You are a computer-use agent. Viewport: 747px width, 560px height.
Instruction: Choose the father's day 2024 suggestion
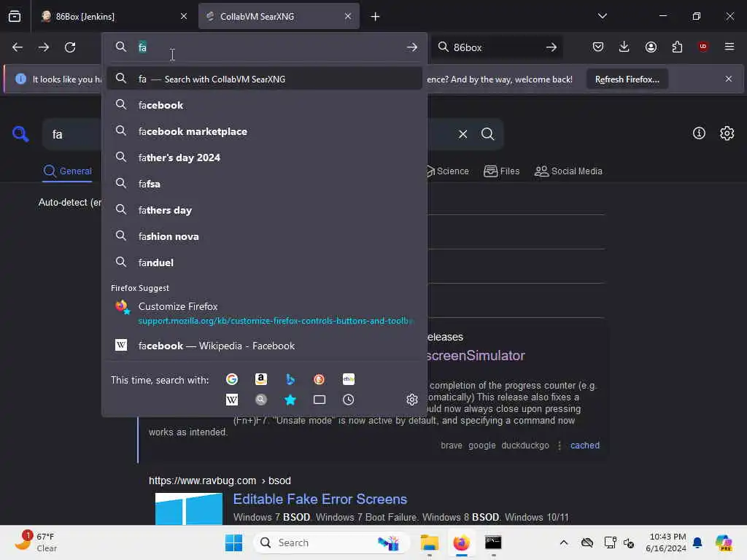[x=264, y=157]
